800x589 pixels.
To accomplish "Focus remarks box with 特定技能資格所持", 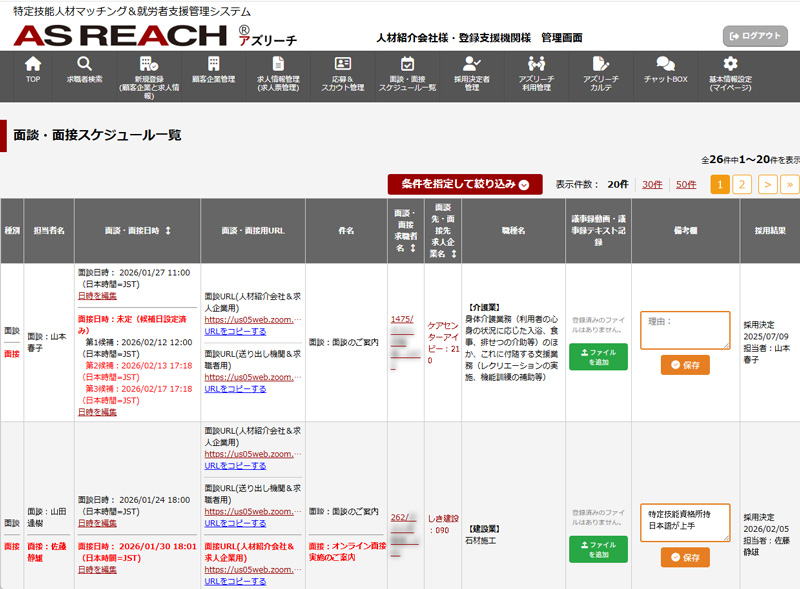I will pyautogui.click(x=685, y=523).
